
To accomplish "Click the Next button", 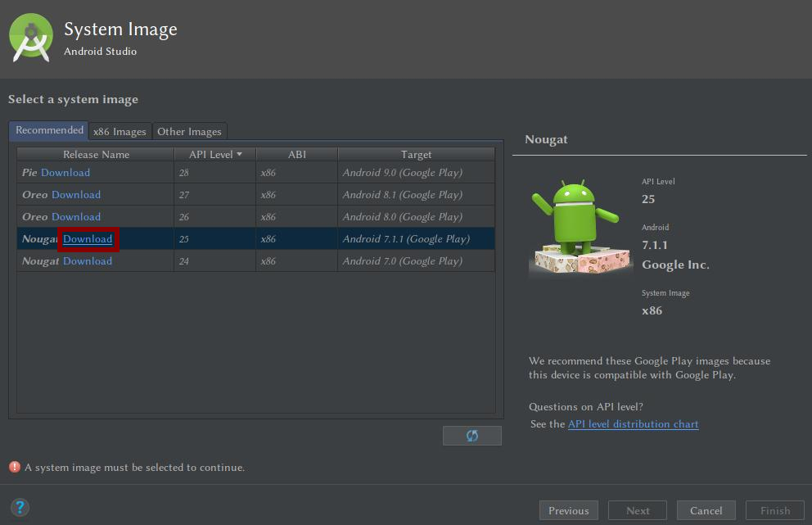I will (637, 509).
